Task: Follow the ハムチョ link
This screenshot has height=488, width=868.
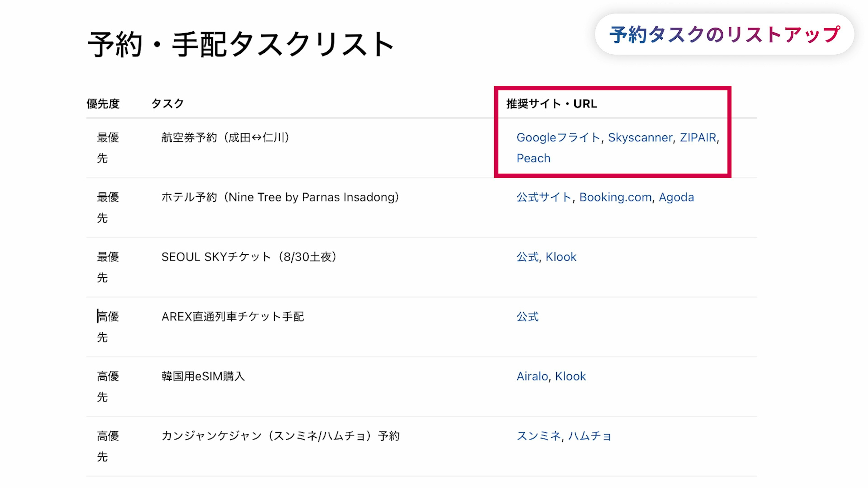Action: (589, 436)
